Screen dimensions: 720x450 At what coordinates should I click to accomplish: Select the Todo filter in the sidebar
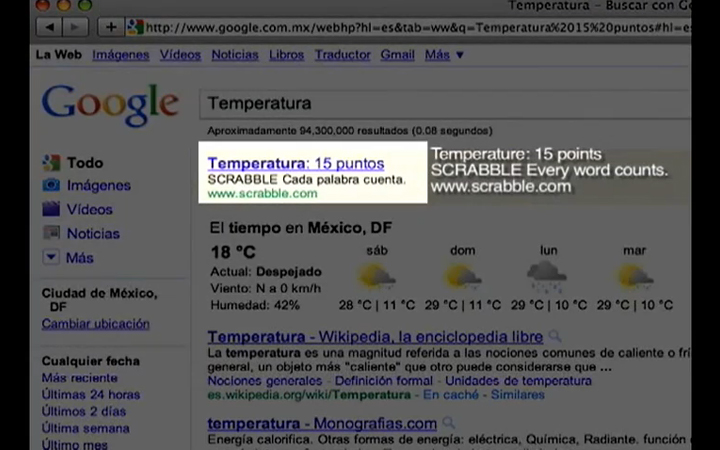coord(85,163)
